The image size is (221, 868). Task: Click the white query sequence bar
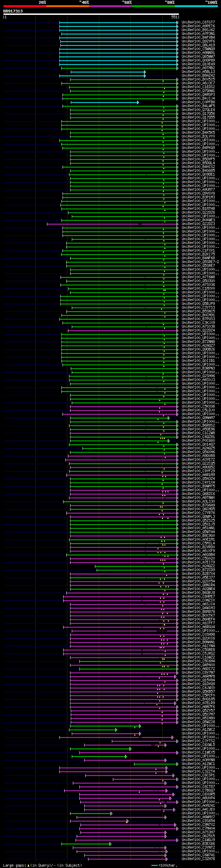pyautogui.click(x=91, y=14)
